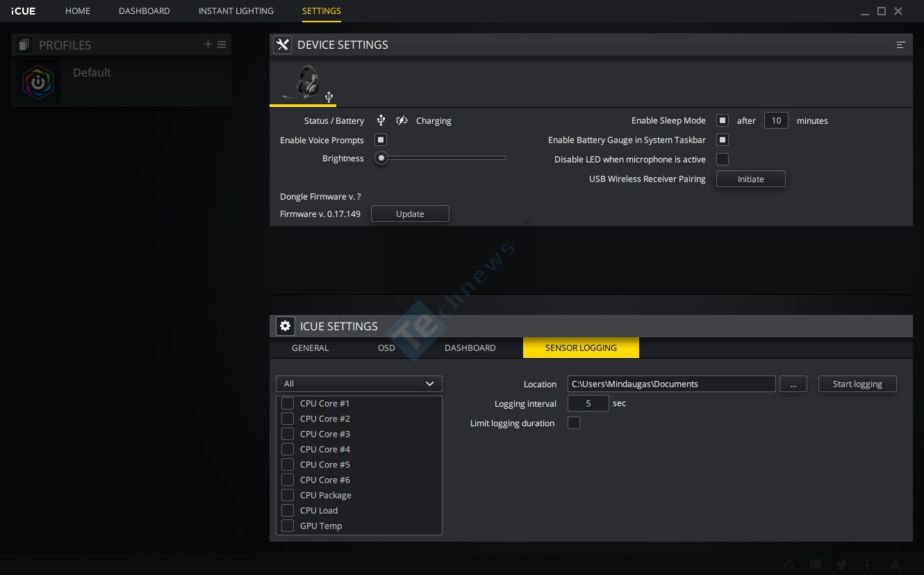Add a new profile with plus icon
This screenshot has height=575, width=924.
(x=208, y=44)
